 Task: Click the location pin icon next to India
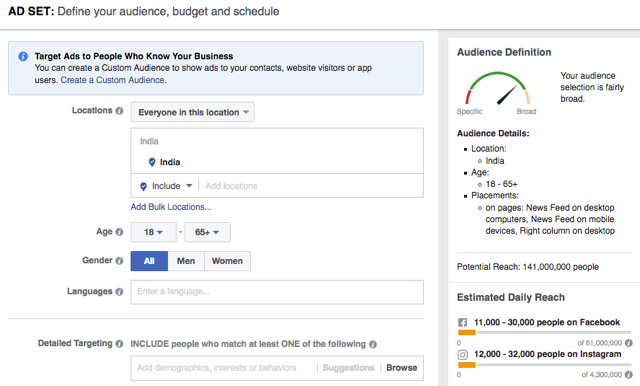tap(152, 162)
